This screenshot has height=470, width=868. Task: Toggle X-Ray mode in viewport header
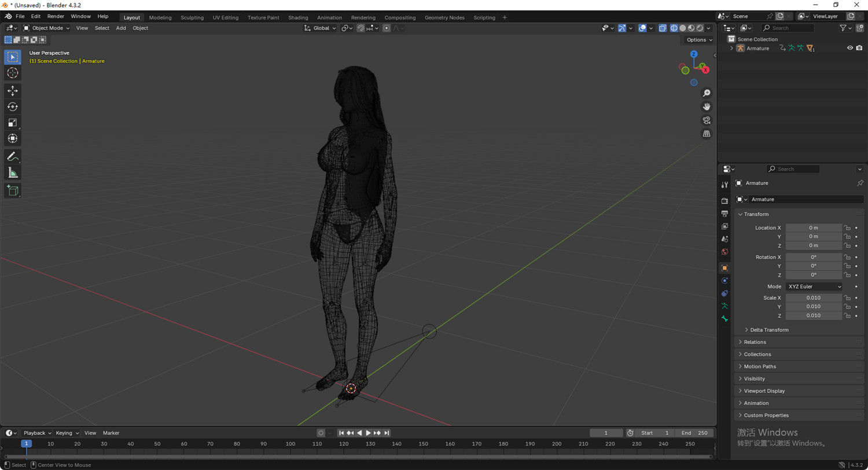coord(663,28)
